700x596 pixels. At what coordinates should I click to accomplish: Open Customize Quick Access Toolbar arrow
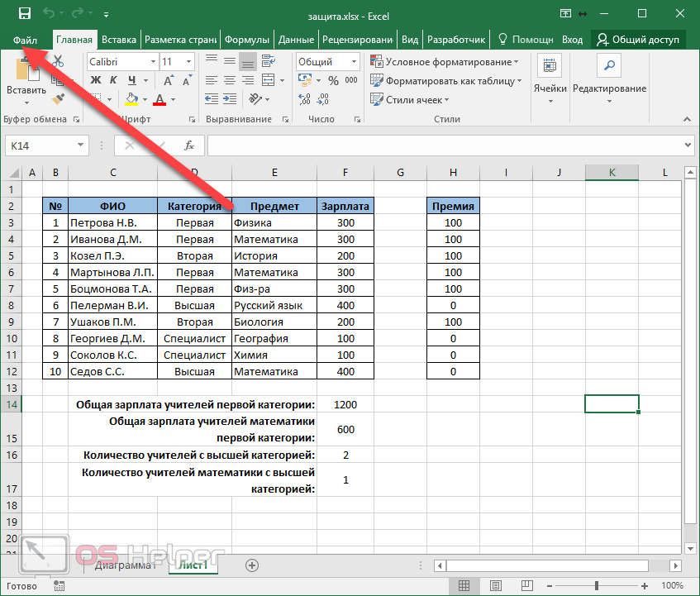(107, 15)
